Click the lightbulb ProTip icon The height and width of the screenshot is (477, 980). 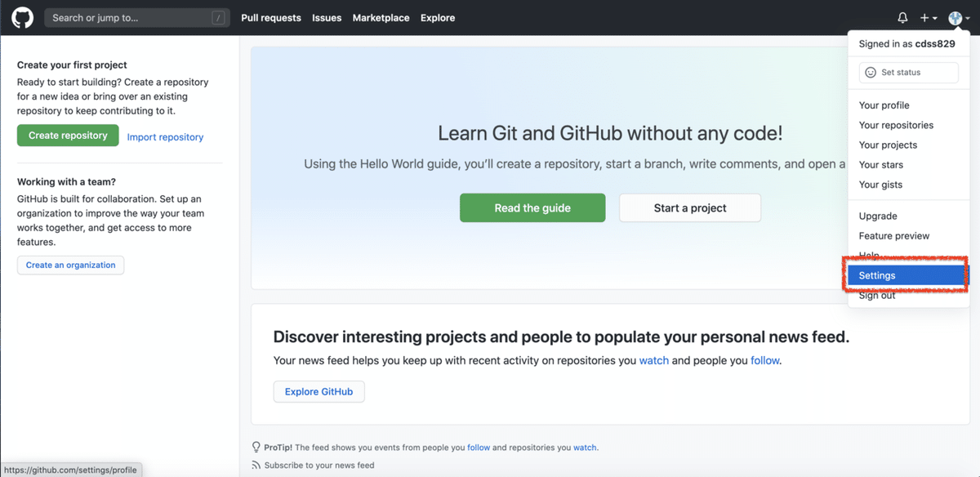256,447
